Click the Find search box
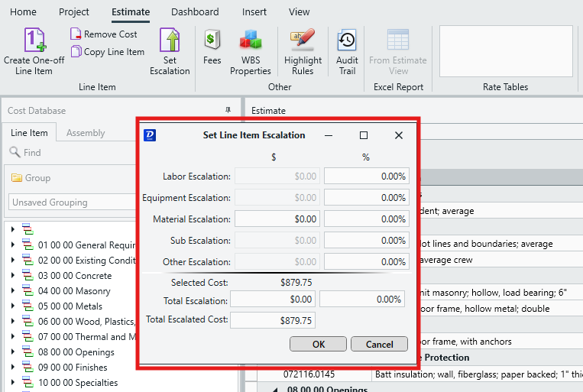This screenshot has height=392, width=583. tap(69, 153)
